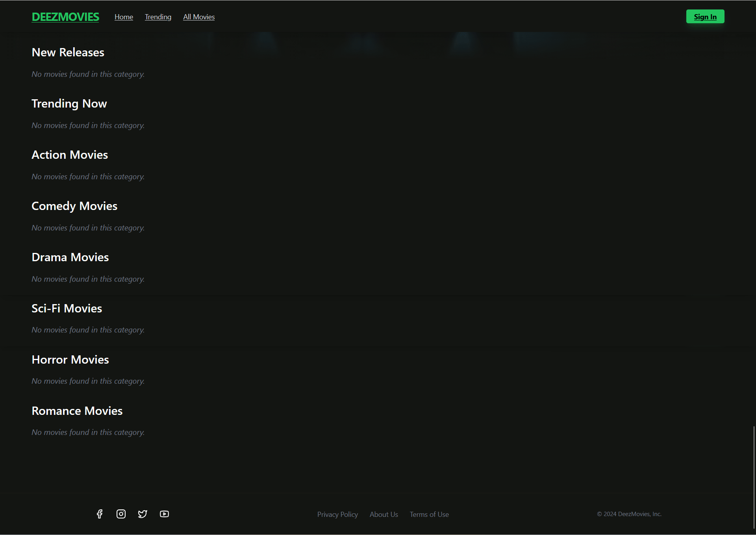The image size is (756, 535).
Task: Select the New Releases heading
Action: [68, 52]
